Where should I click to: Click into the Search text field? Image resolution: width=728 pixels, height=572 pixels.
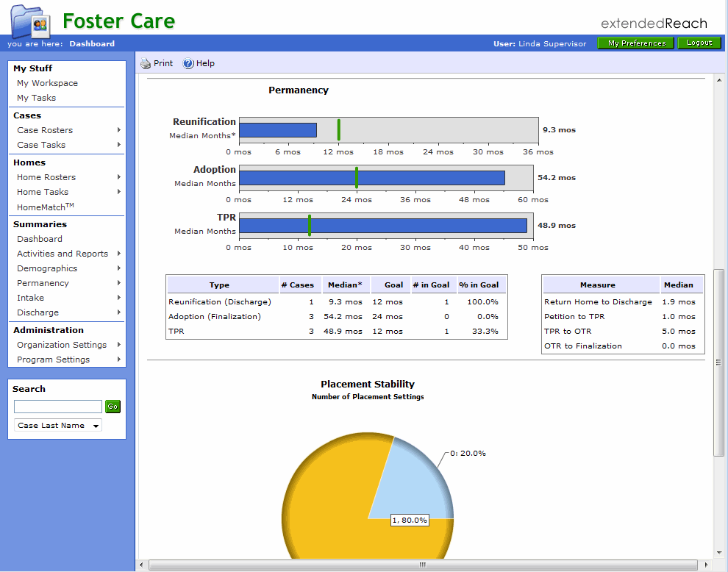(58, 407)
